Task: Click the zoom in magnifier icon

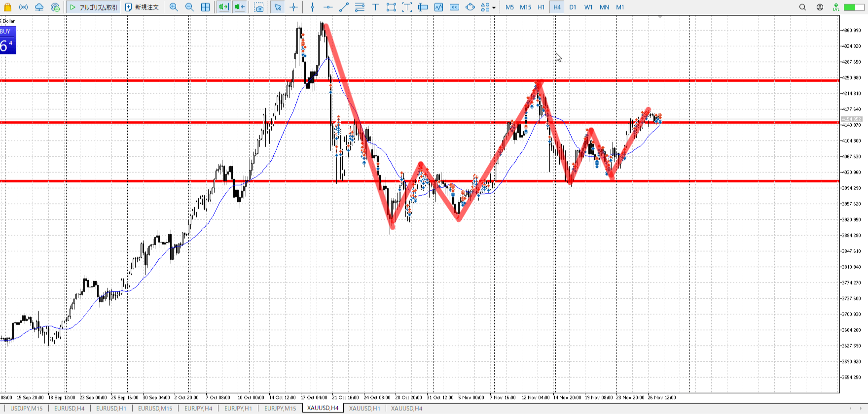Action: point(174,7)
